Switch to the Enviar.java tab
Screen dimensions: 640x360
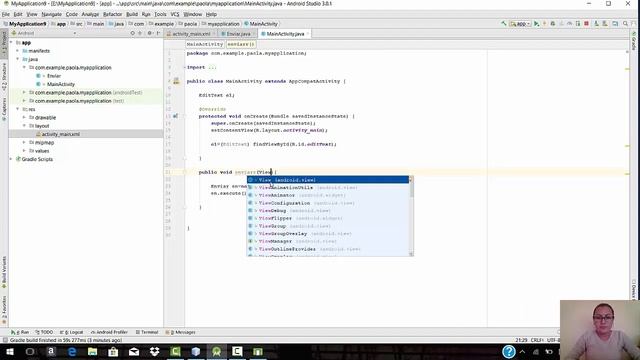tap(238, 34)
